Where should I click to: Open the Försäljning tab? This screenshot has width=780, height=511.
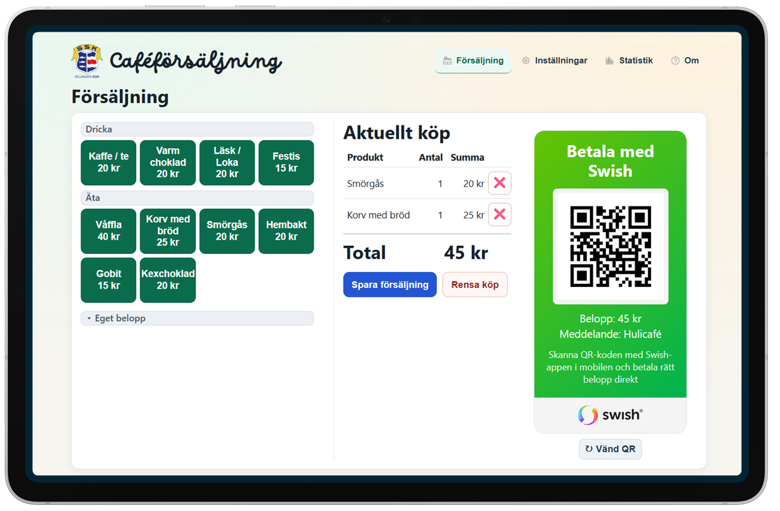click(473, 61)
